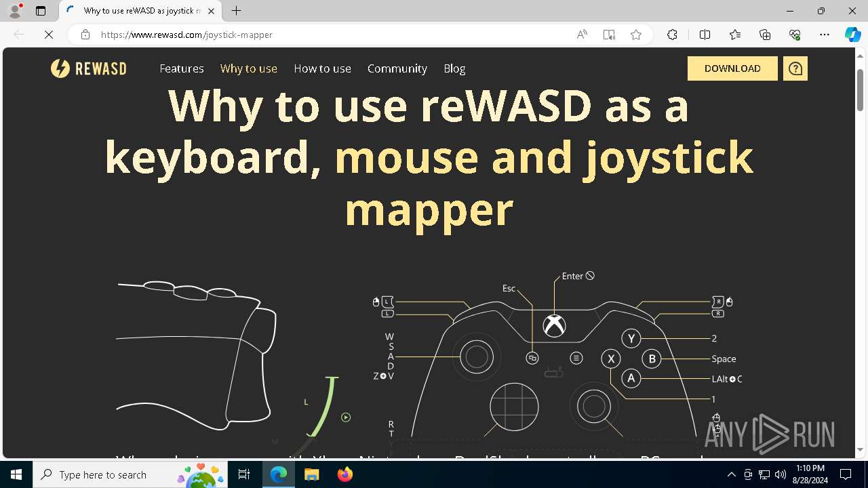Select Why to use menu item
This screenshot has height=488, width=868.
(x=249, y=68)
